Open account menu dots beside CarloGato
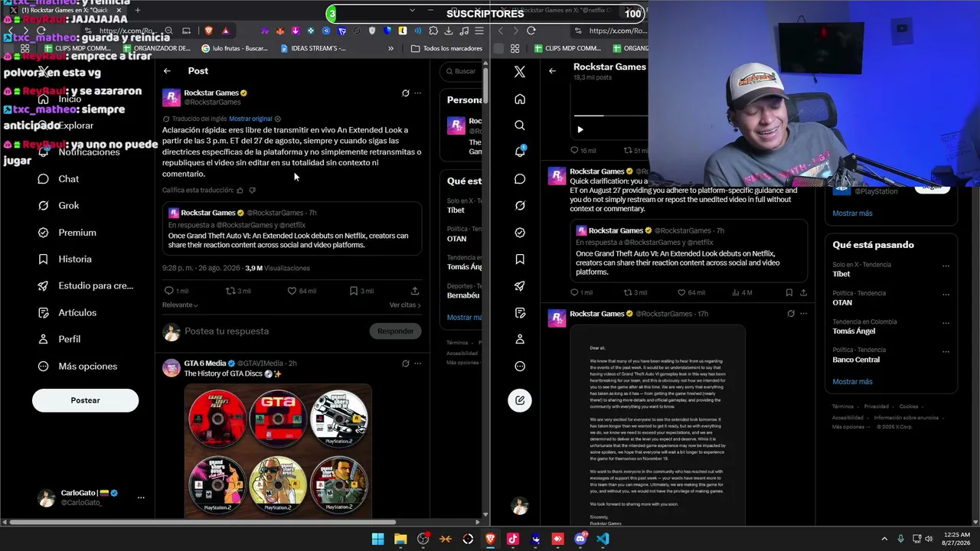 point(141,497)
